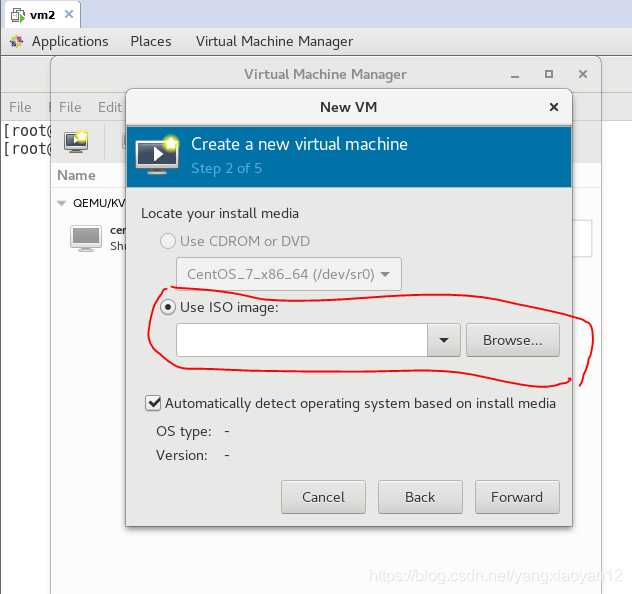Close the New VM dialog
632x594 pixels.
click(x=554, y=107)
